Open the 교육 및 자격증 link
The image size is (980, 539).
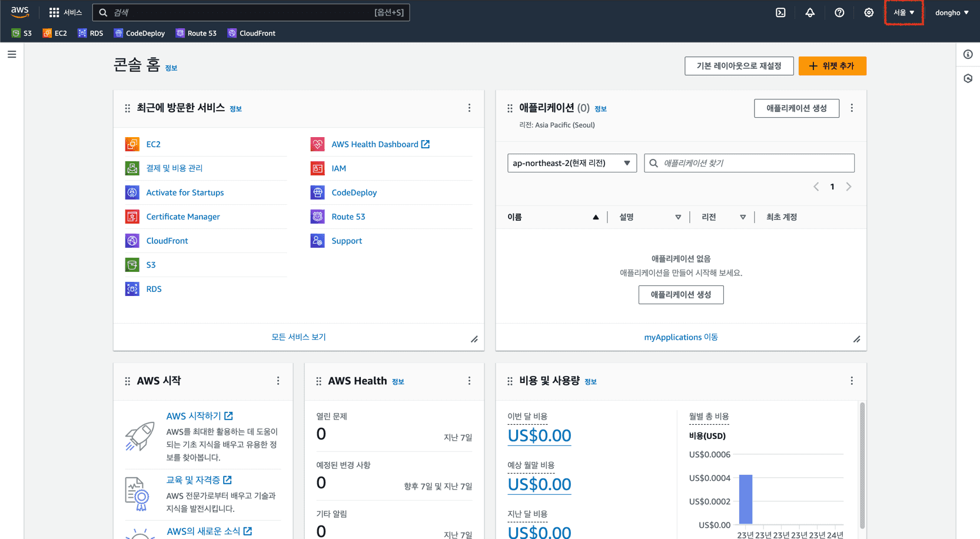pyautogui.click(x=199, y=480)
